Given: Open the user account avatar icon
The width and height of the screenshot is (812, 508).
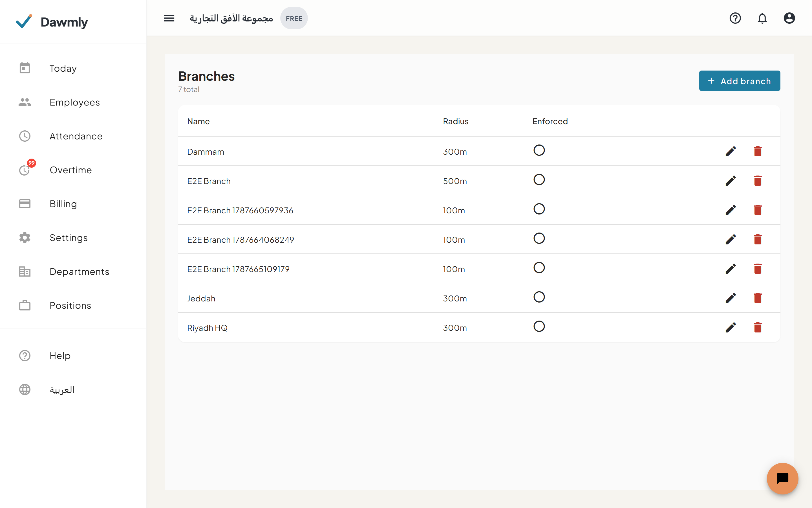Looking at the screenshot, I should tap(789, 18).
